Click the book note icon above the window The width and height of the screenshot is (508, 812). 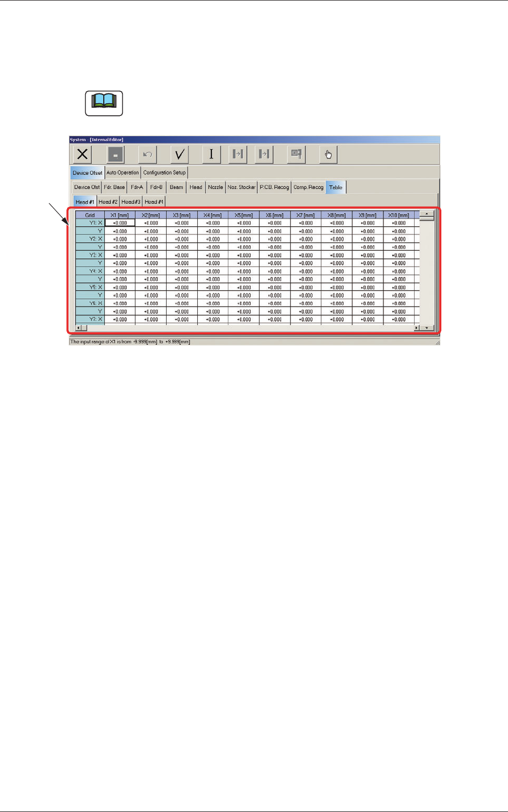tap(104, 103)
